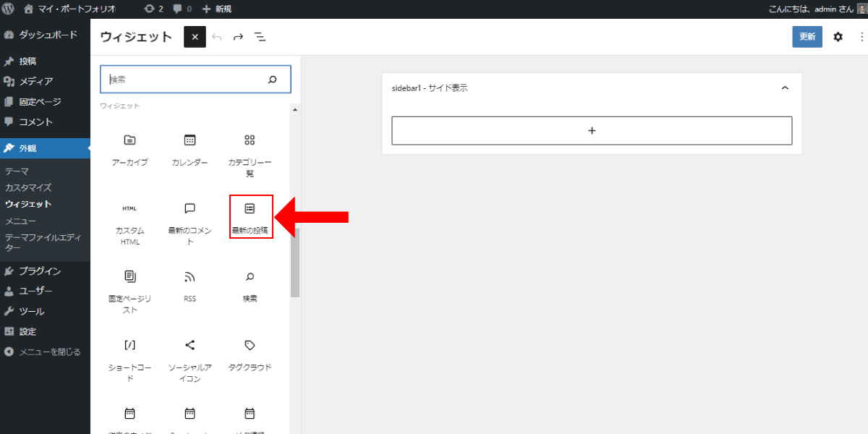Click the inserter panel scrollbar thumb

[295, 262]
